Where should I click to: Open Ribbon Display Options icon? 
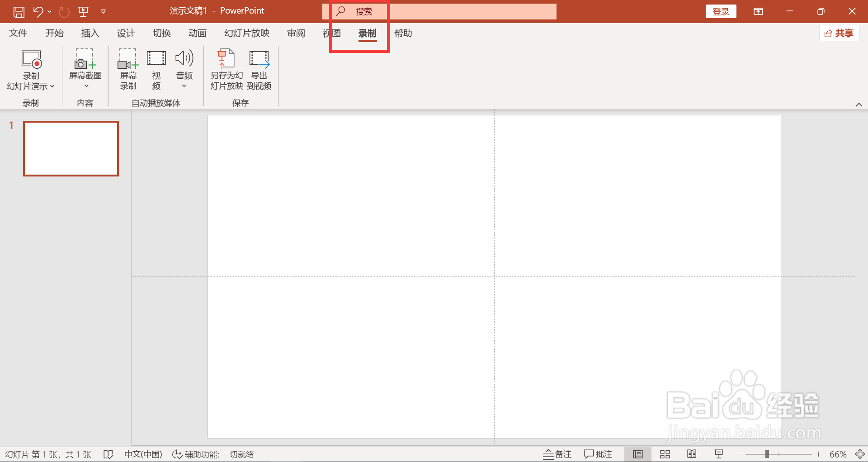[758, 11]
